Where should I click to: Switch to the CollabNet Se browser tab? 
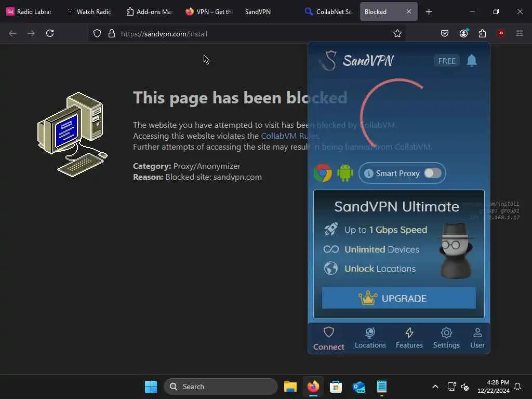click(x=328, y=12)
